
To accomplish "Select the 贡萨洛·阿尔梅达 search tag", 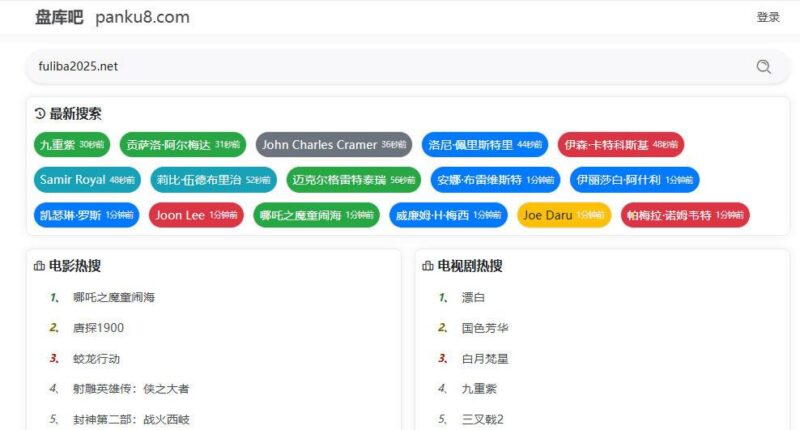I will click(183, 145).
